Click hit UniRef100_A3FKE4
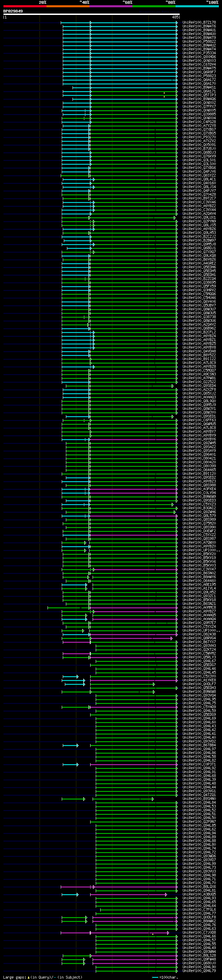Screen dimensions: 222x980 pos(199,489)
